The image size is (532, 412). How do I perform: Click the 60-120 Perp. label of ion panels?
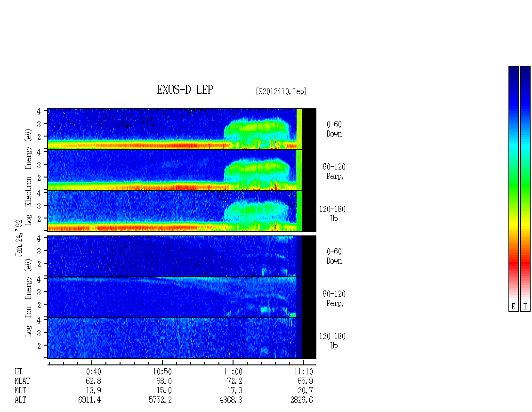click(x=334, y=299)
